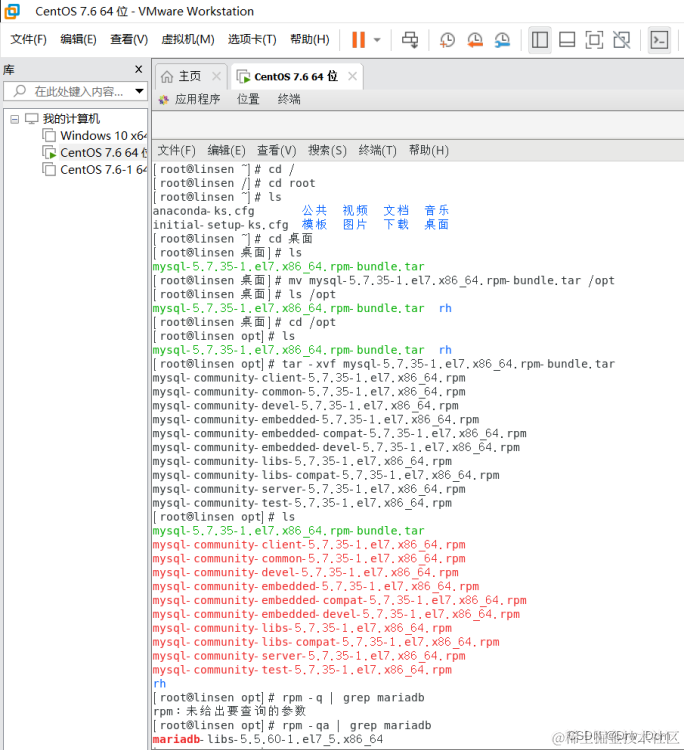Open the terminal 帮助(H) menu
Viewport: 685px width, 751px height.
[x=429, y=150]
